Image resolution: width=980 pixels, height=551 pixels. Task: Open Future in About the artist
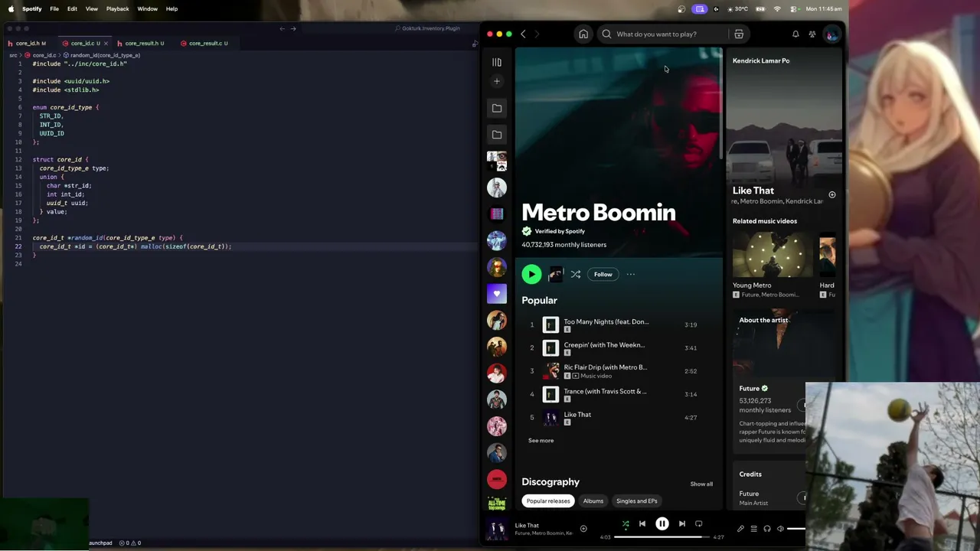[749, 389]
